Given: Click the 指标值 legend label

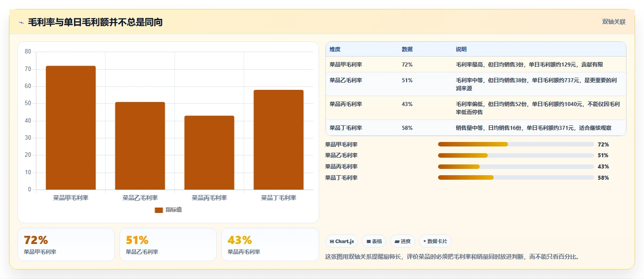Looking at the screenshot, I should click(x=173, y=210).
